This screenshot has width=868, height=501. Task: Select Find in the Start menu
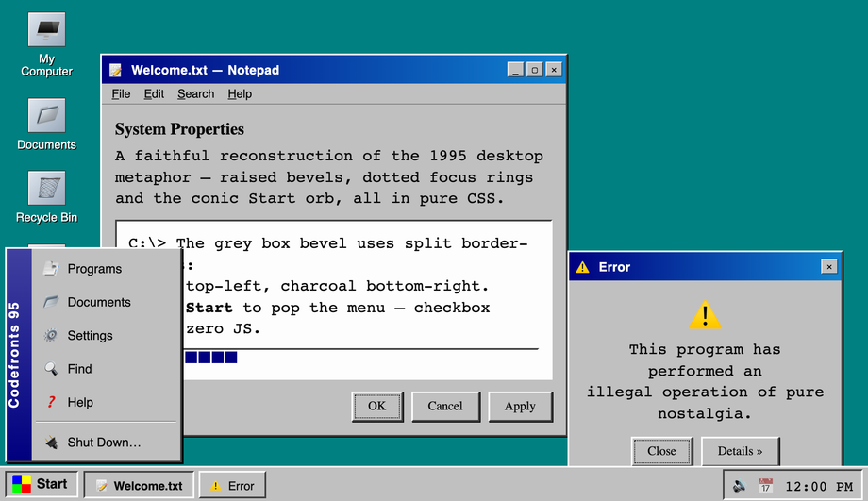[107, 369]
